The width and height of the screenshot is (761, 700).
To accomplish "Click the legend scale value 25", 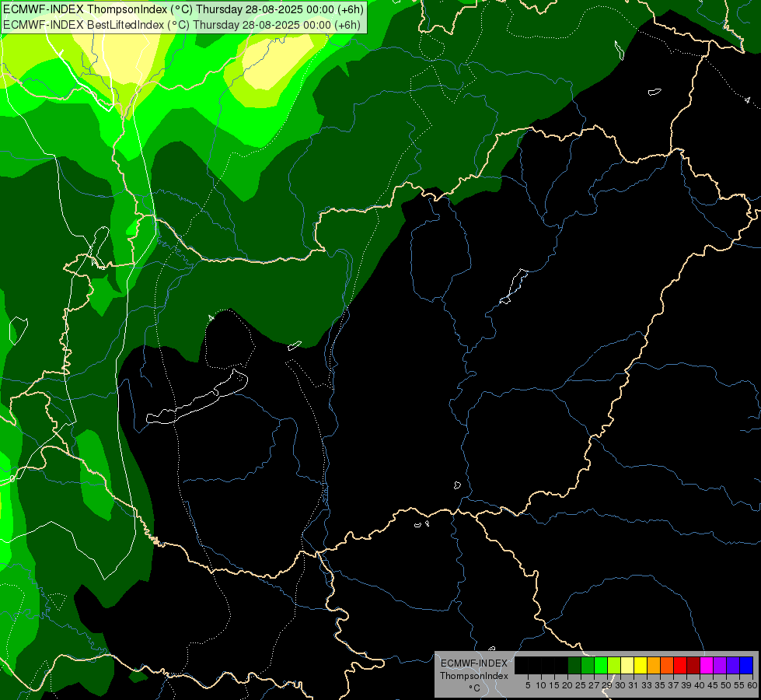I will 581,685.
